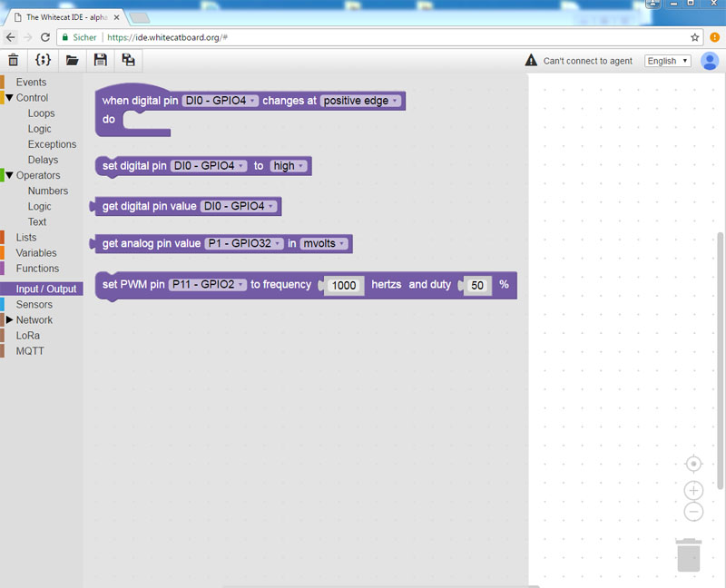726x588 pixels.
Task: Click the save-as icon with two disks
Action: (128, 60)
